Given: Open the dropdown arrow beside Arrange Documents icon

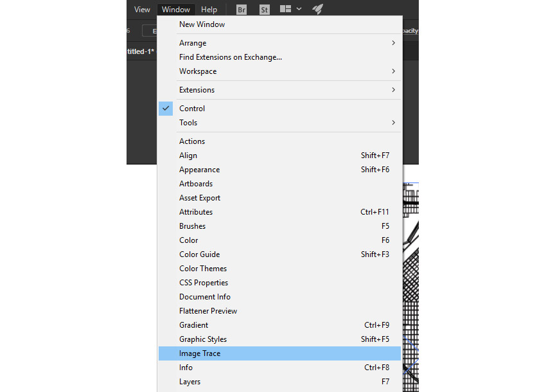Looking at the screenshot, I should (299, 10).
